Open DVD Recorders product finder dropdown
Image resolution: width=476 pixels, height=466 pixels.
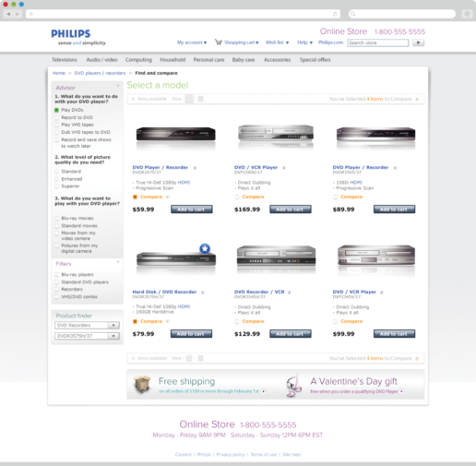(87, 325)
